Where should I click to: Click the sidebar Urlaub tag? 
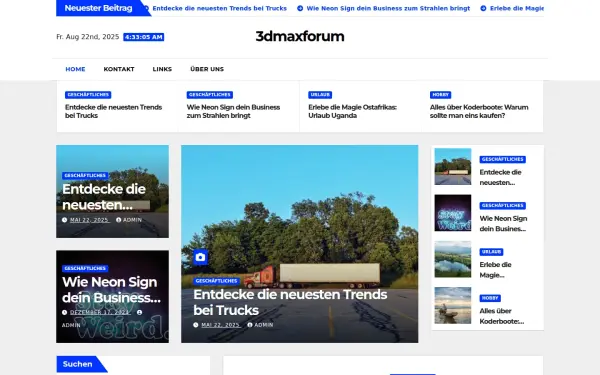(491, 252)
